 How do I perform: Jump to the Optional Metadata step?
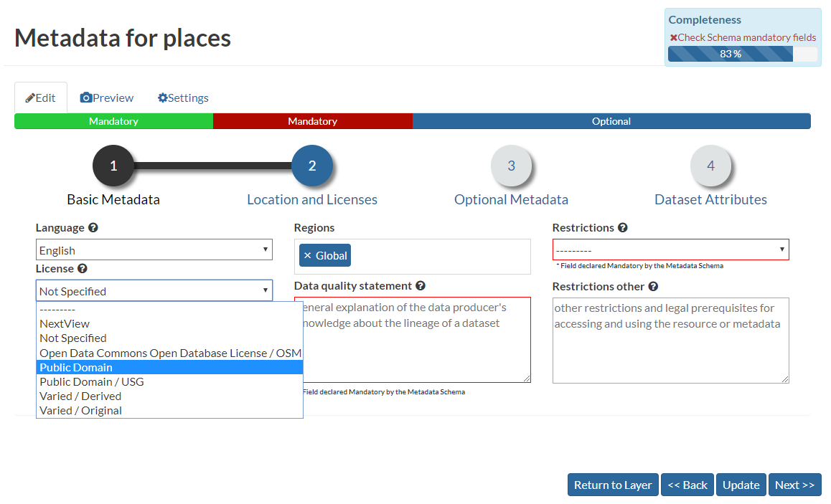[511, 165]
